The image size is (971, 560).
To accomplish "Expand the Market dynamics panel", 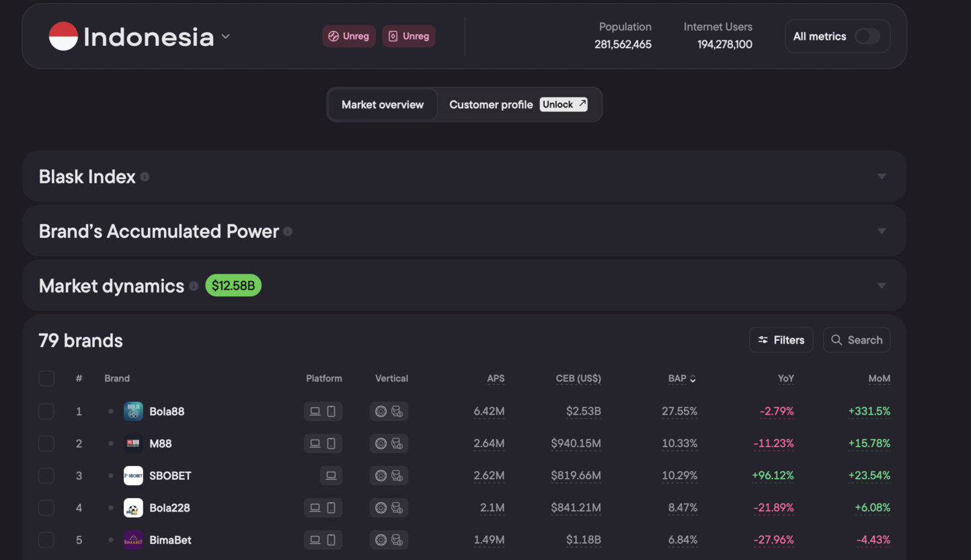I will (881, 286).
